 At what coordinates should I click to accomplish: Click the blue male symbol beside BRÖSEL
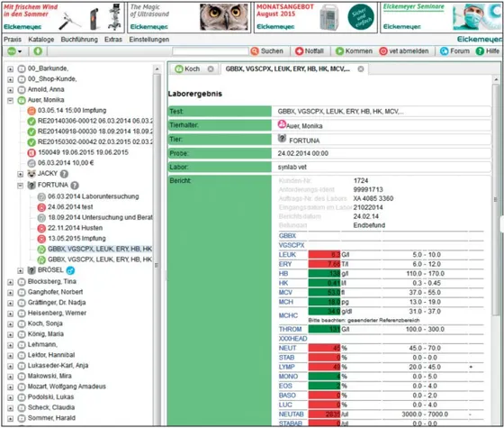coord(70,270)
